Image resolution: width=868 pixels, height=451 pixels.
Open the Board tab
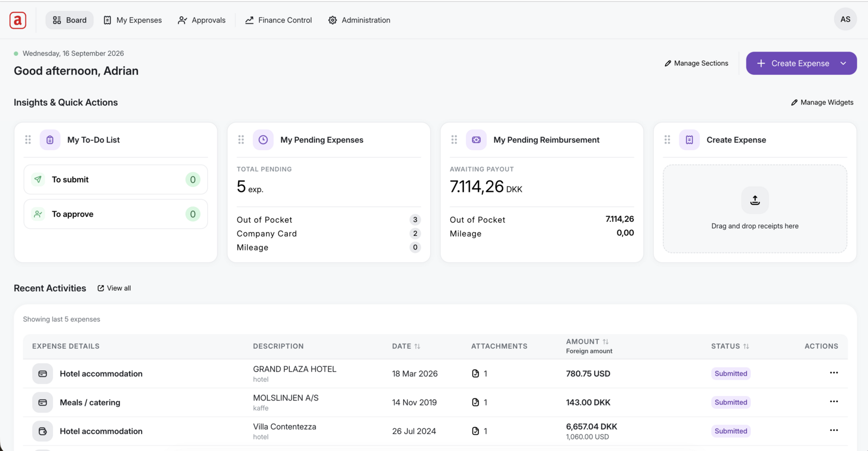click(69, 20)
